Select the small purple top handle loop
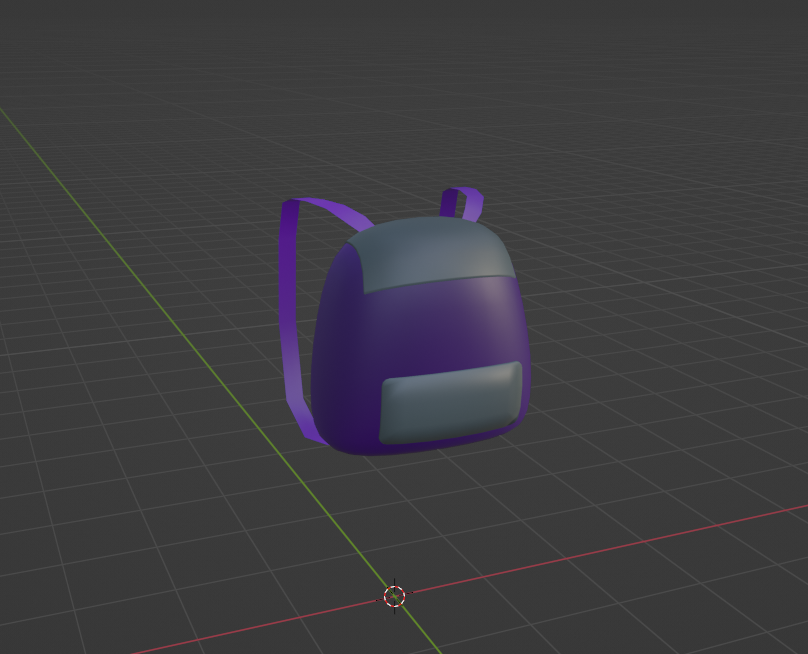 pos(462,204)
